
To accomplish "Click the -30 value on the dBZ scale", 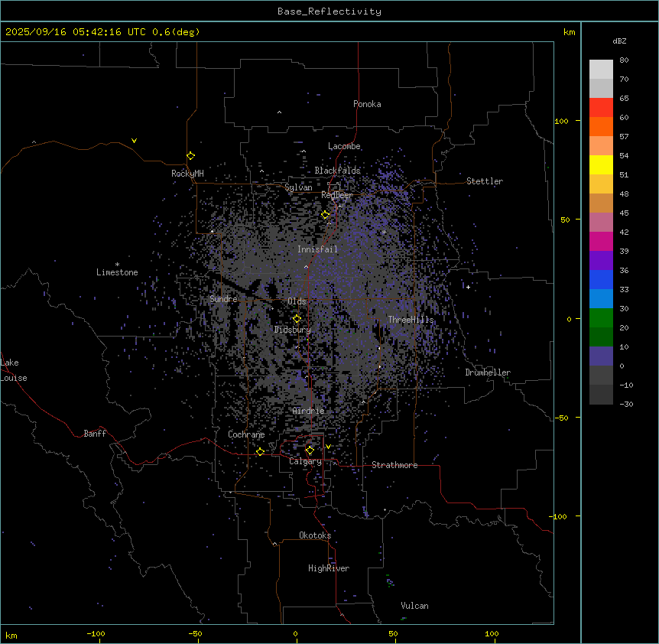I will click(626, 405).
